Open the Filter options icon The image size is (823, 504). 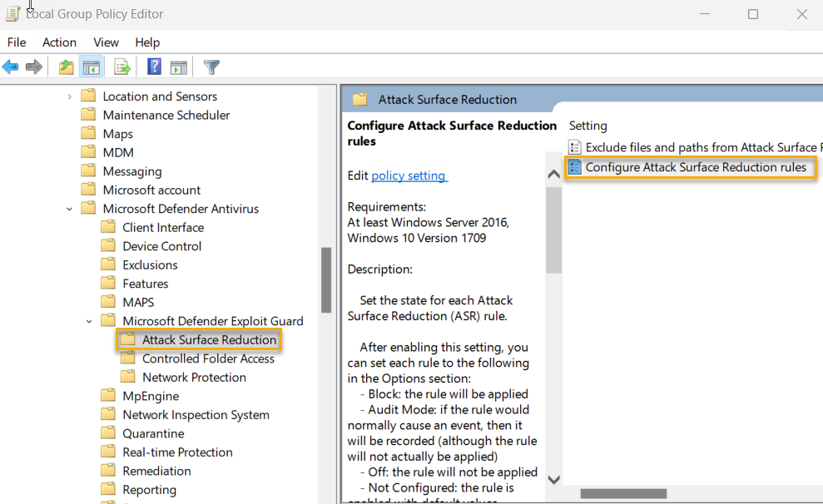tap(211, 67)
